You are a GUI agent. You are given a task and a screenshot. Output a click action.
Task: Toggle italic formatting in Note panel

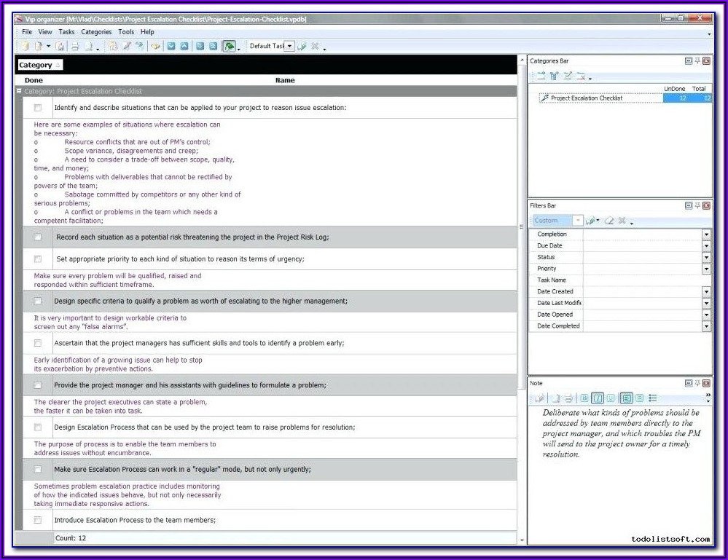tap(598, 398)
